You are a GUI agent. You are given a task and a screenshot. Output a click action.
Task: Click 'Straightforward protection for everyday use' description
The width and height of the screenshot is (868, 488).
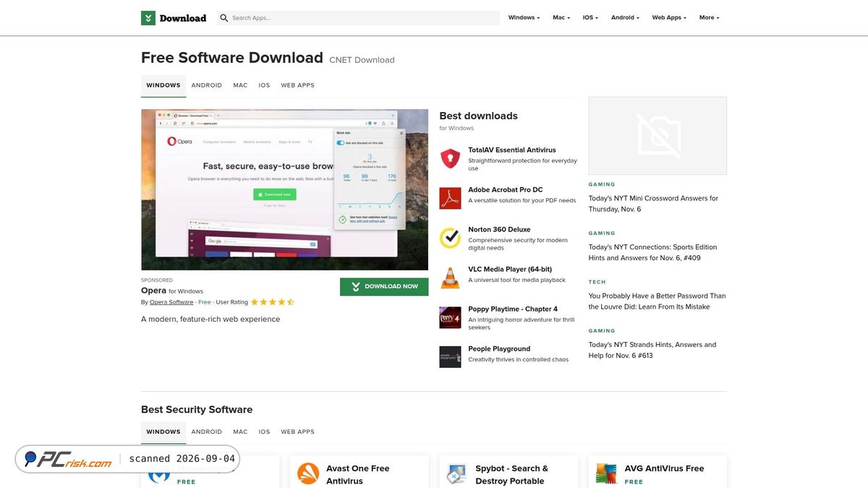pyautogui.click(x=522, y=165)
